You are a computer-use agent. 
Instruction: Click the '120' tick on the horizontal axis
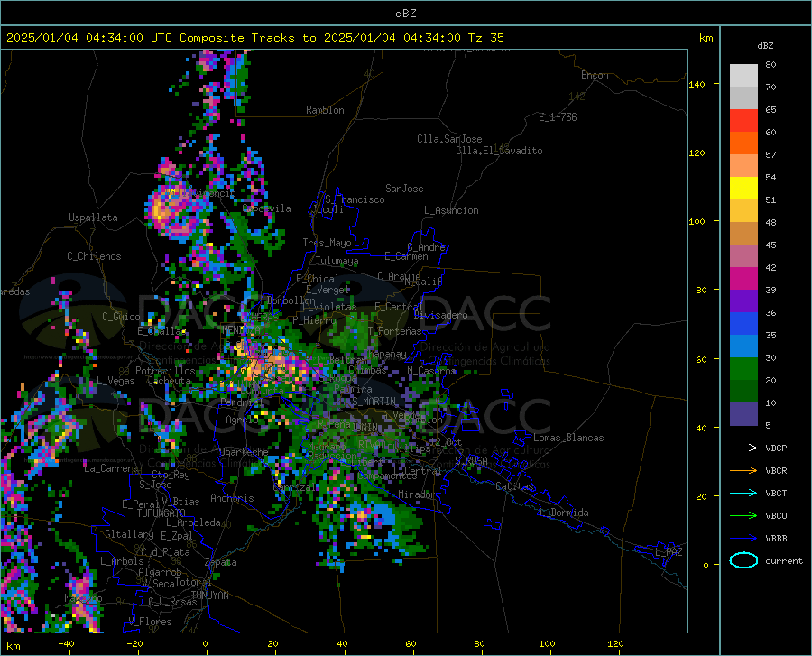(x=615, y=643)
